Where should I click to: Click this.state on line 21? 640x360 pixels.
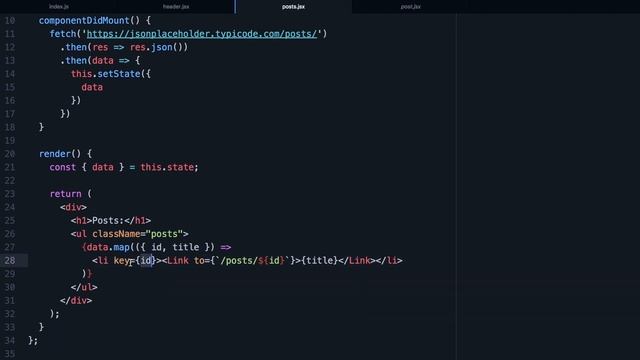pyautogui.click(x=167, y=167)
